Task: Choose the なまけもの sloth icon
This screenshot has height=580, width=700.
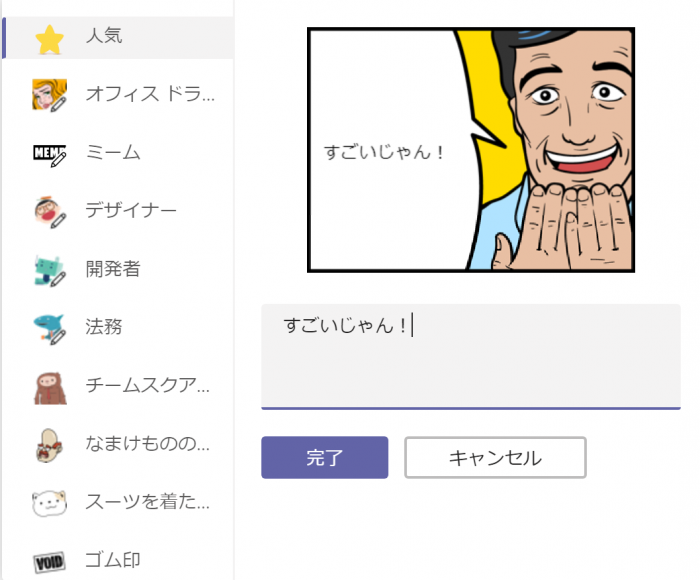Action: pos(50,445)
